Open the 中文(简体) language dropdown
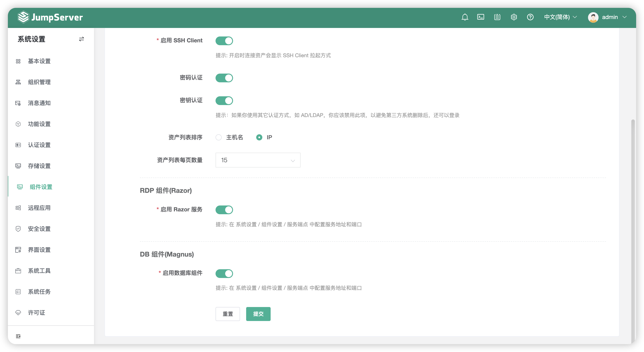This screenshot has height=352, width=644. point(560,17)
